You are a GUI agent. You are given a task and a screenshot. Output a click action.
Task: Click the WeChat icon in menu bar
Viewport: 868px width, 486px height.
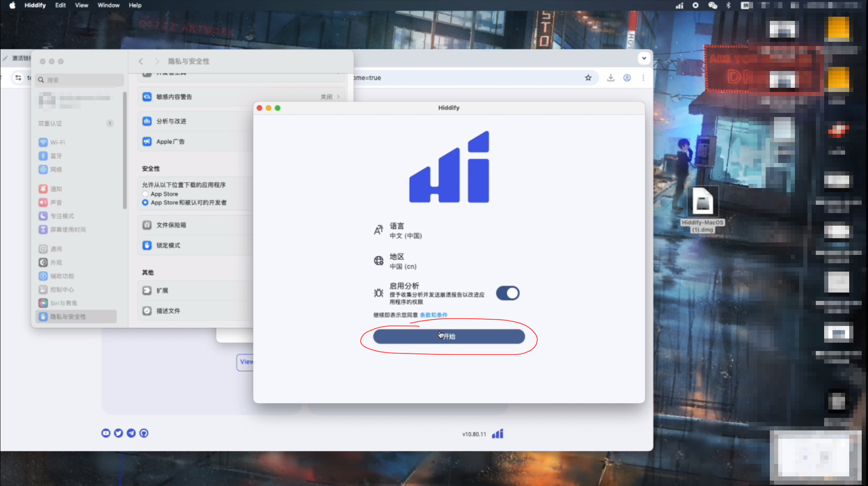pyautogui.click(x=713, y=5)
